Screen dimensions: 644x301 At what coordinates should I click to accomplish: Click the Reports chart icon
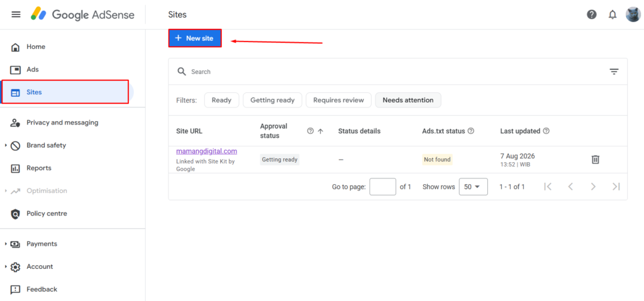point(15,168)
